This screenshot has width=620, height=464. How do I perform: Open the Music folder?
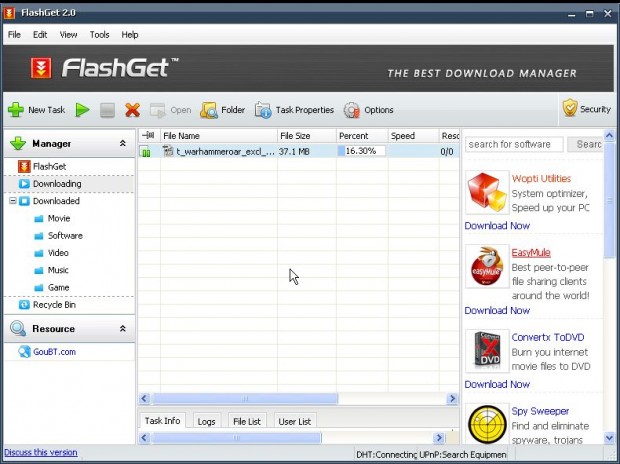pos(51,270)
